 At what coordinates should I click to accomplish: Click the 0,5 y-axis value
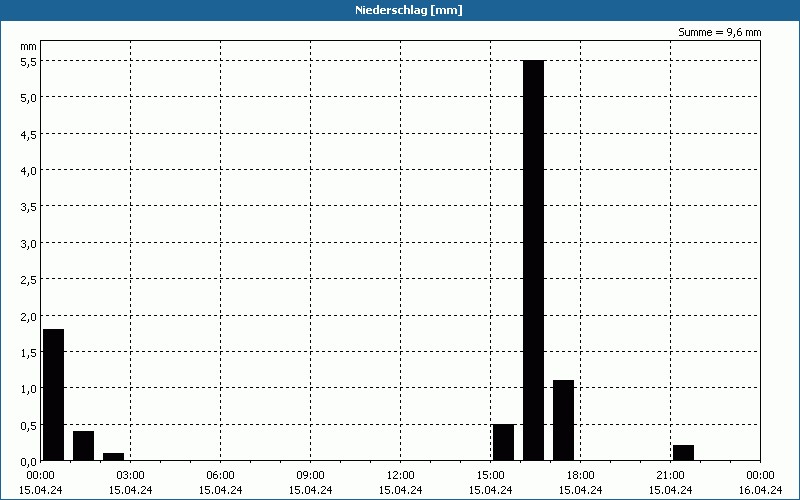[29, 426]
